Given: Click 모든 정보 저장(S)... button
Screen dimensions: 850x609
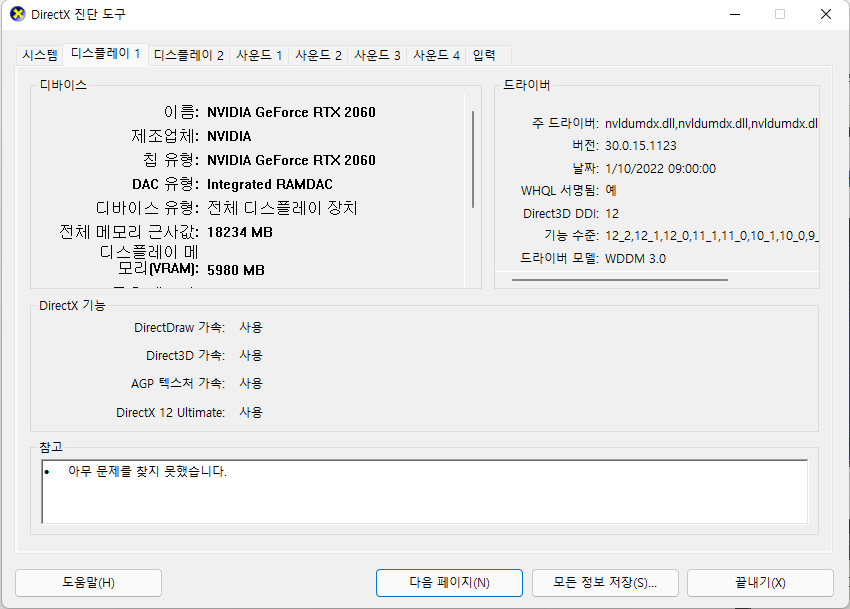Looking at the screenshot, I should (x=605, y=583).
